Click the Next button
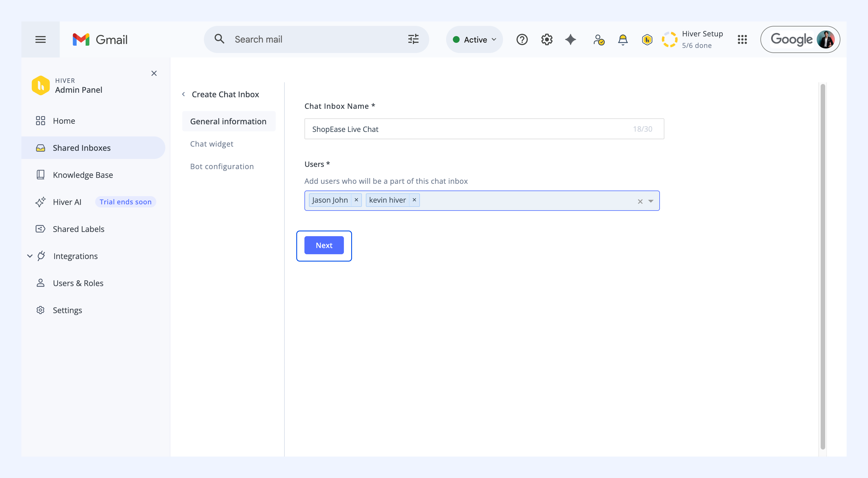This screenshot has height=478, width=868. (324, 245)
